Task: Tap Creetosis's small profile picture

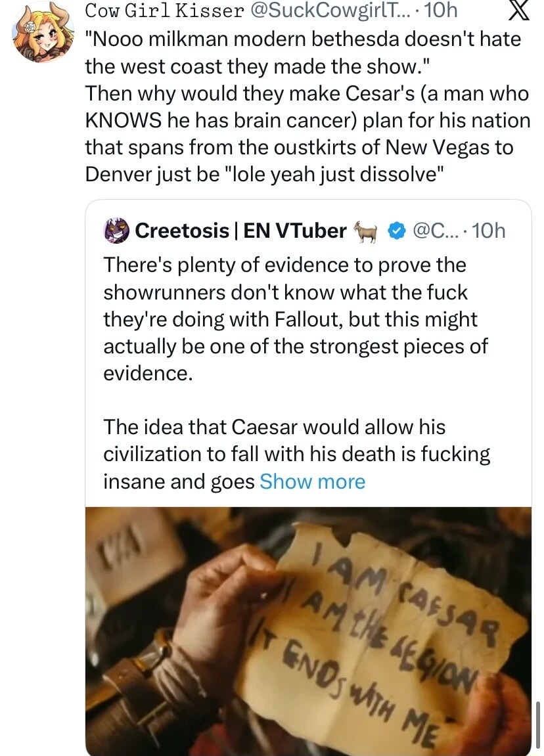Action: coord(116,231)
